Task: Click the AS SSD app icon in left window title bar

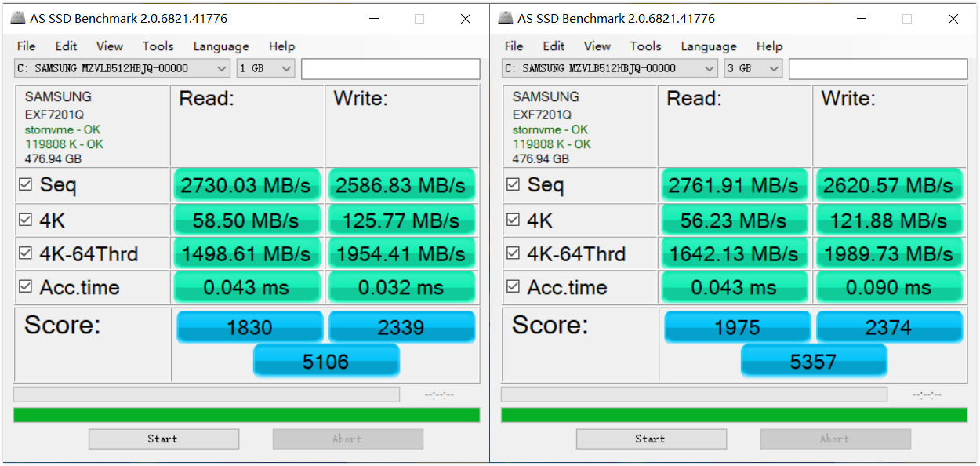Action: [18, 18]
